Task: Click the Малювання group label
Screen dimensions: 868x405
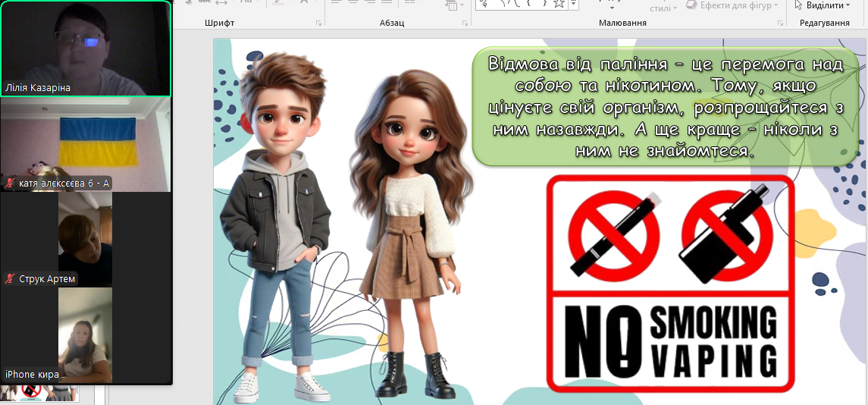Action: click(x=623, y=23)
